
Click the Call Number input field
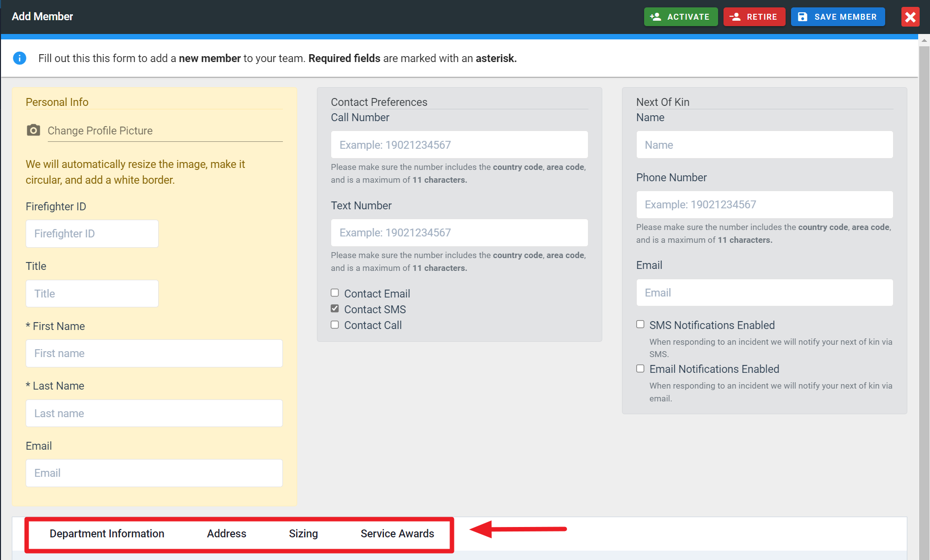pos(459,145)
